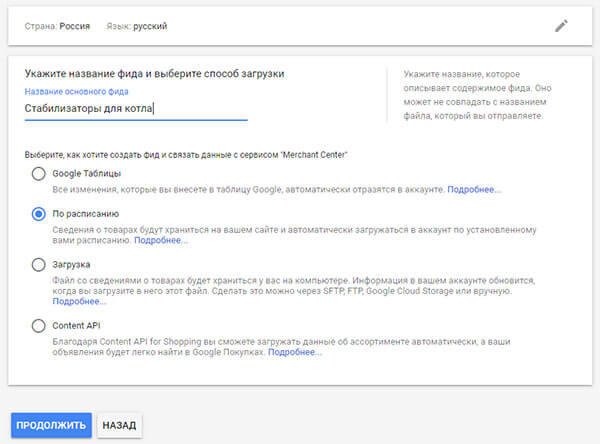Choose the Загрузка radio button
This screenshot has width=600, height=444.
tap(38, 265)
